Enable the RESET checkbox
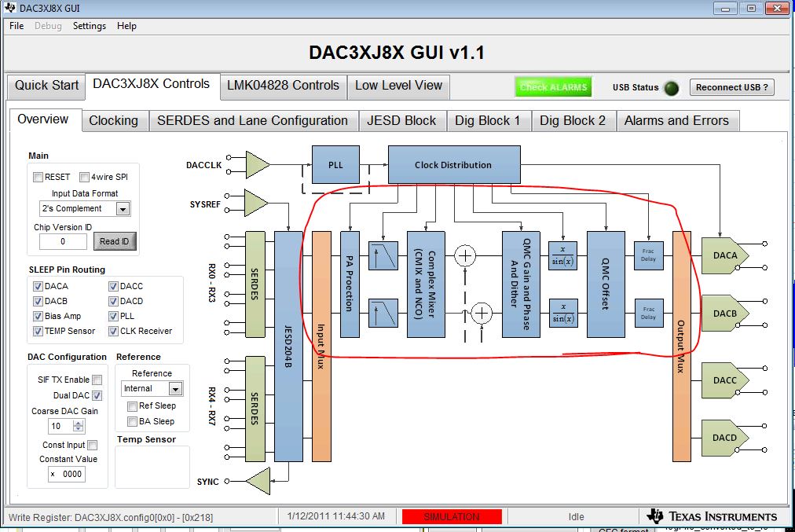Image resolution: width=795 pixels, height=532 pixels. point(38,177)
